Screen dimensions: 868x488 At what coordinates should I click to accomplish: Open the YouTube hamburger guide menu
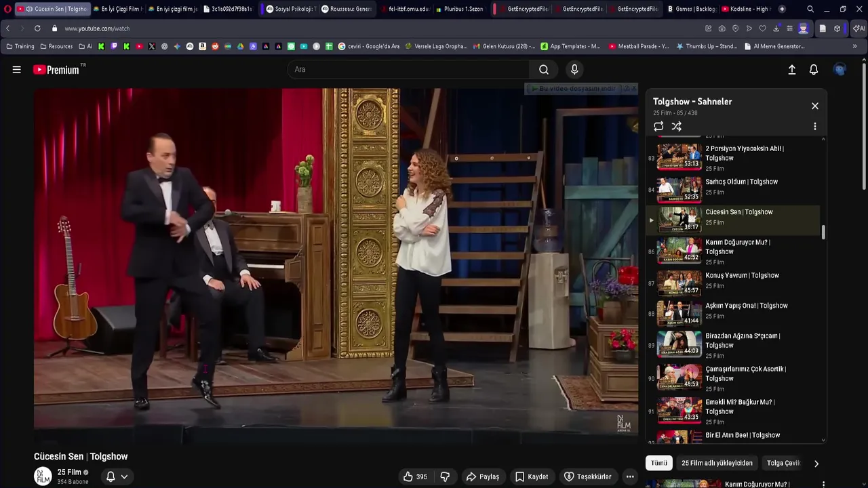click(x=16, y=69)
